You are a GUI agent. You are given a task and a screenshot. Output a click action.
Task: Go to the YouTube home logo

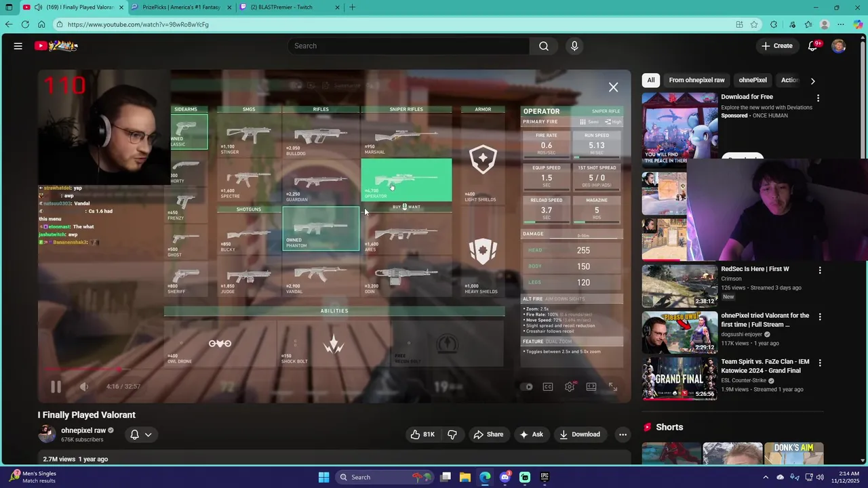click(x=57, y=46)
